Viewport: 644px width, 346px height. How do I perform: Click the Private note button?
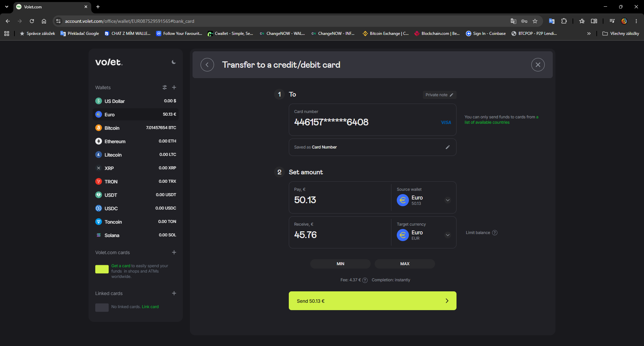pyautogui.click(x=439, y=95)
